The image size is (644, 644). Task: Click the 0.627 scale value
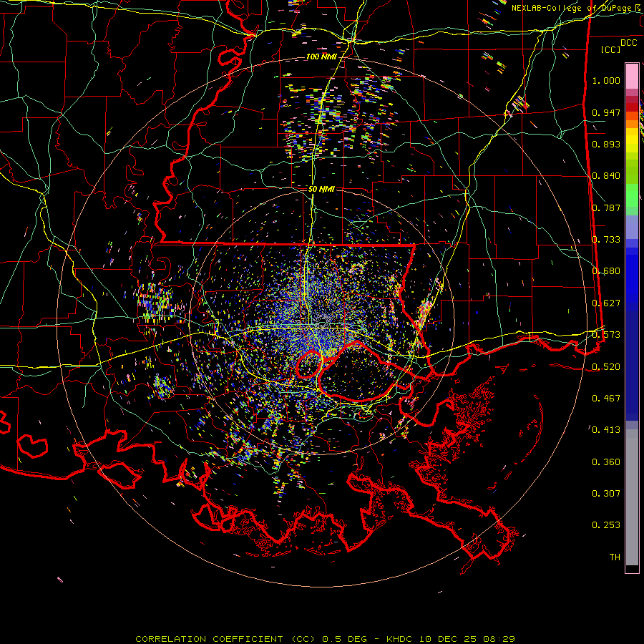[606, 303]
